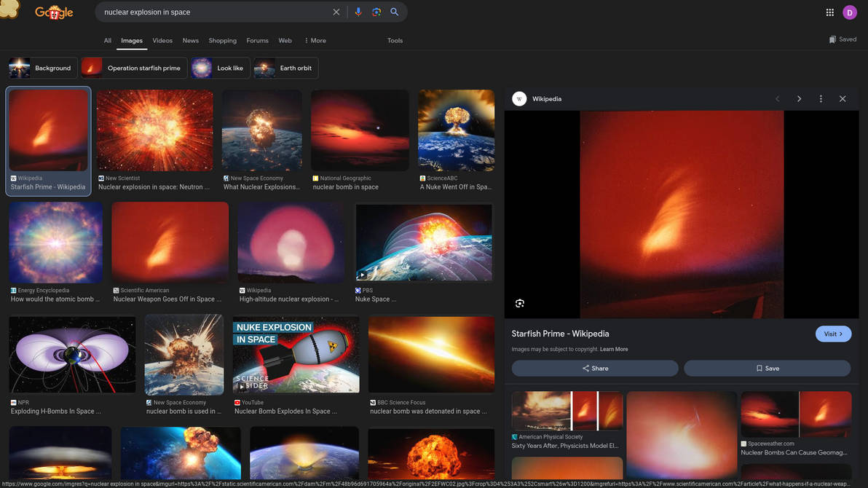Switch to the Videos tab
868x488 pixels.
click(162, 41)
